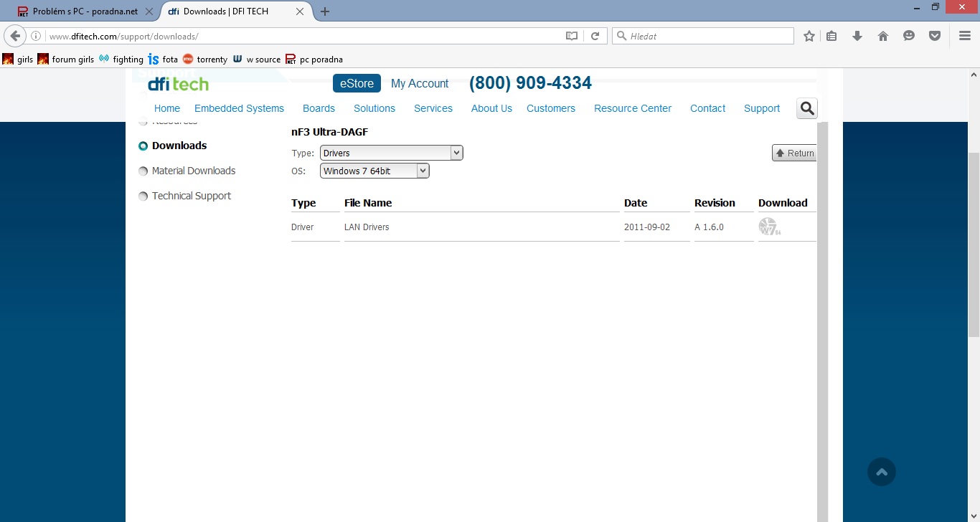This screenshot has width=980, height=522.
Task: Open reader view in the address bar
Action: tap(572, 36)
